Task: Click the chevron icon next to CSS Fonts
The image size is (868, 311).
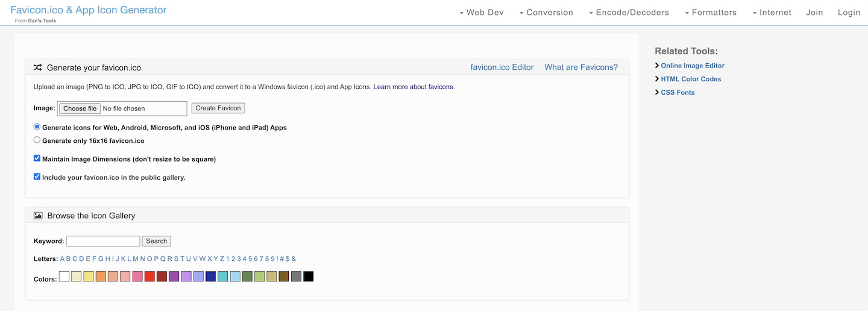Action: coord(657,92)
